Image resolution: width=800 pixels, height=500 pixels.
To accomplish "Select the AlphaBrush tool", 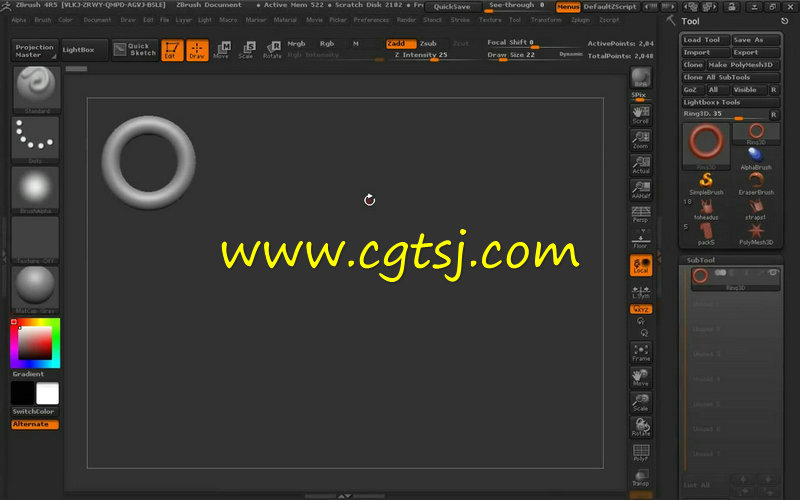I will tap(756, 159).
